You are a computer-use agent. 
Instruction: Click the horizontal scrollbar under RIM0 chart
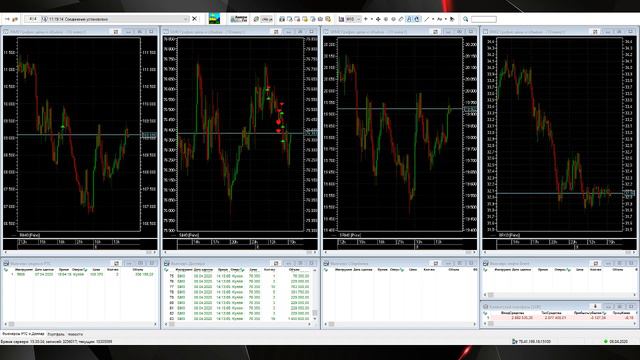pyautogui.click(x=80, y=252)
